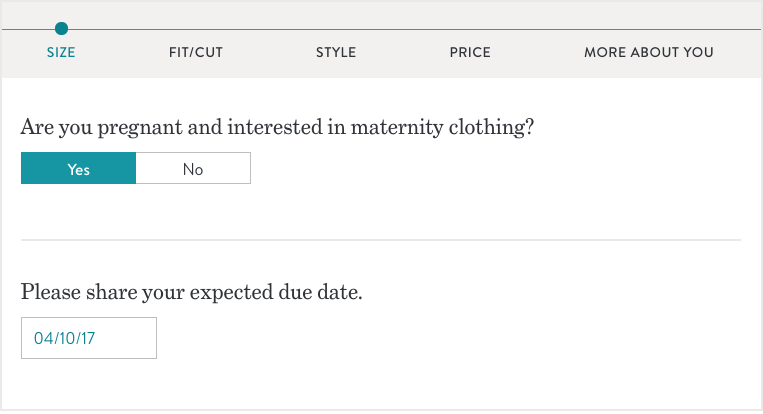Select the PRICE step tab
Image resolution: width=763 pixels, height=414 pixels.
470,52
